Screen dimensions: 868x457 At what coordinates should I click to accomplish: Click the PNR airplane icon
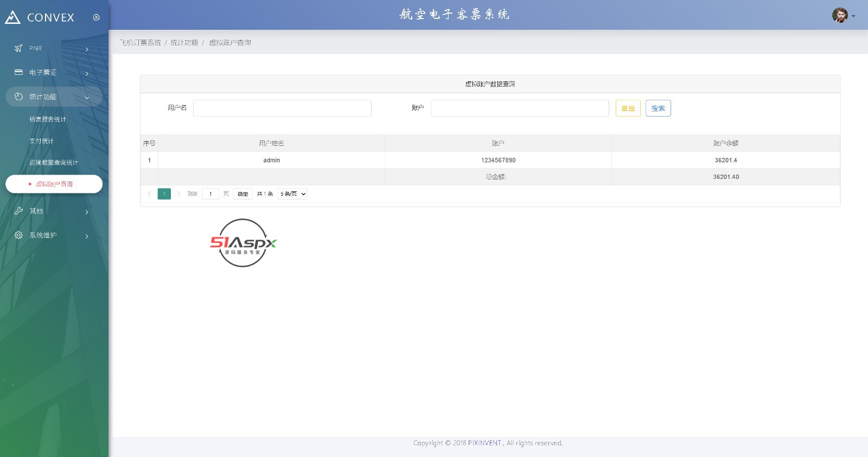(x=18, y=48)
